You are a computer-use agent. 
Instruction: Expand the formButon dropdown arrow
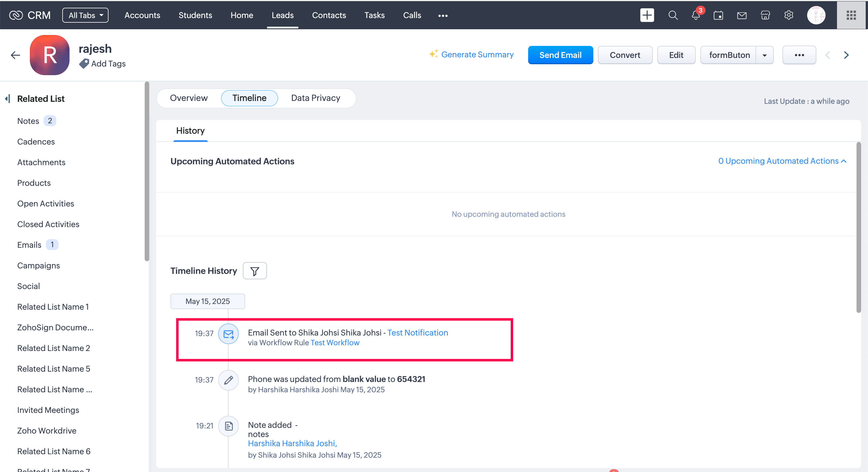click(x=765, y=55)
